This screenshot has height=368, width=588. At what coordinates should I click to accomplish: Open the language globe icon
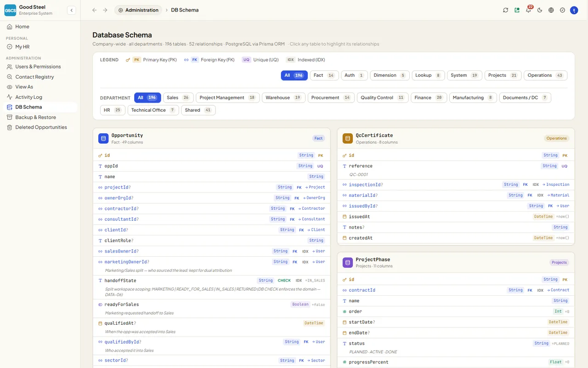551,10
